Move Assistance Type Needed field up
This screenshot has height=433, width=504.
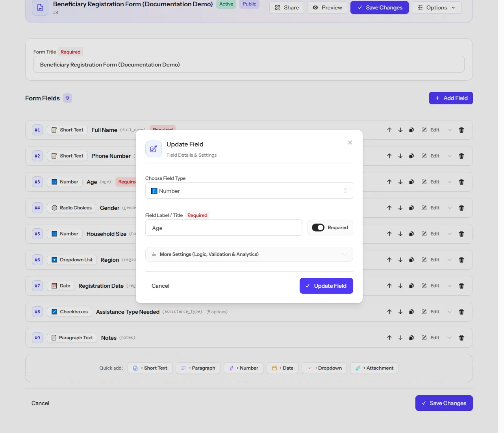389,312
